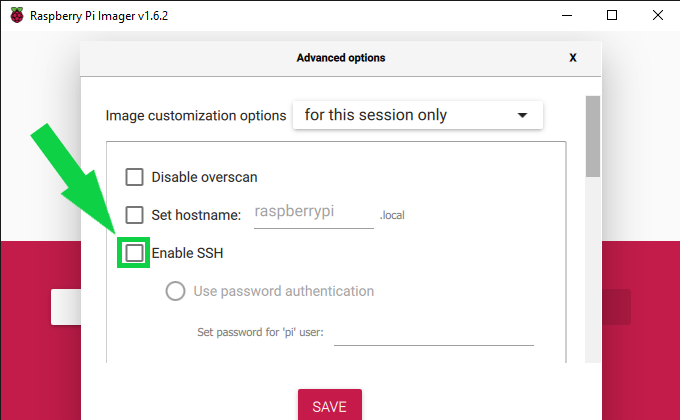Click the "Set hostname:" label text
The width and height of the screenshot is (680, 420).
click(196, 214)
